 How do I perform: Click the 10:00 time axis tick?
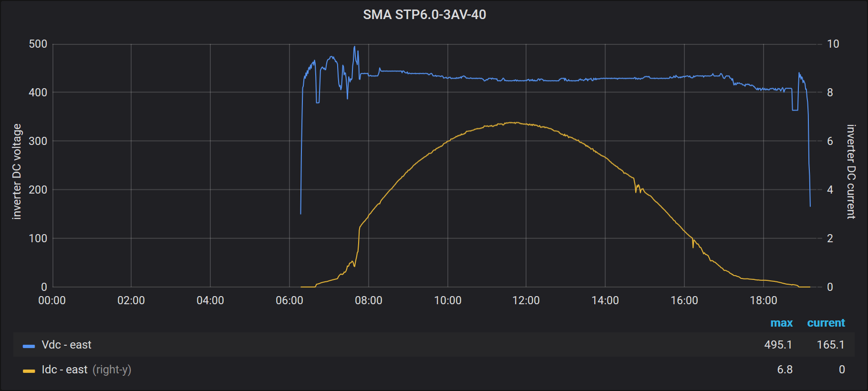click(448, 300)
